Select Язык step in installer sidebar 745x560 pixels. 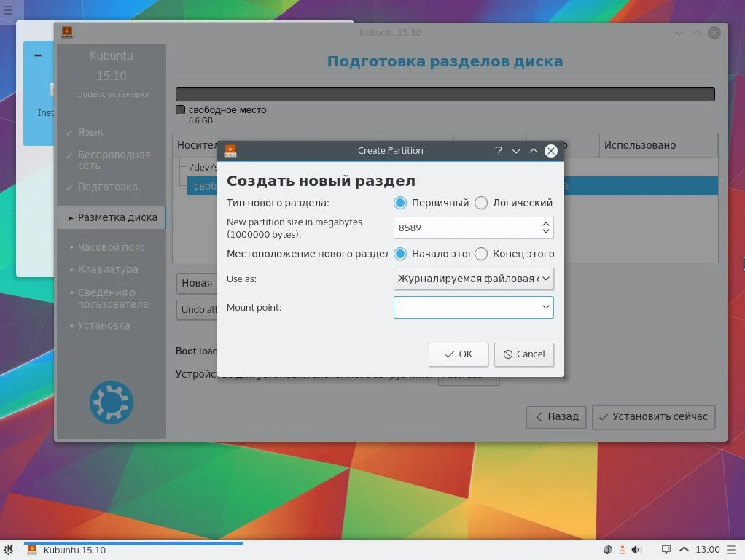(x=90, y=132)
